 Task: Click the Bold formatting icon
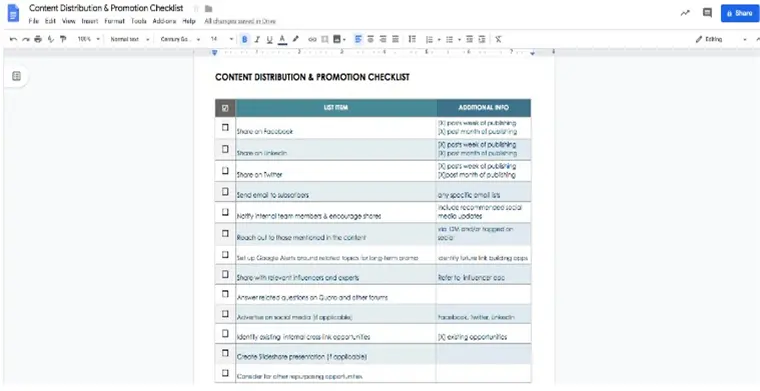[245, 39]
